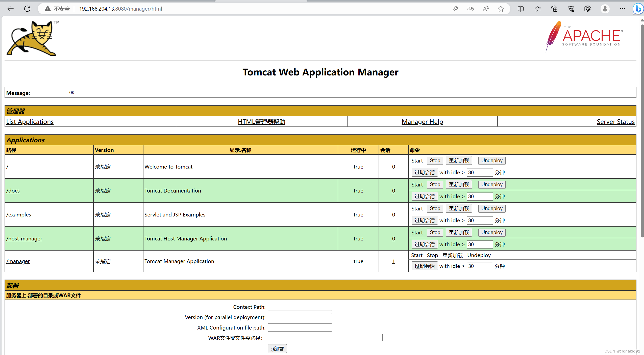Click the Apache Software Foundation logo

(x=584, y=37)
